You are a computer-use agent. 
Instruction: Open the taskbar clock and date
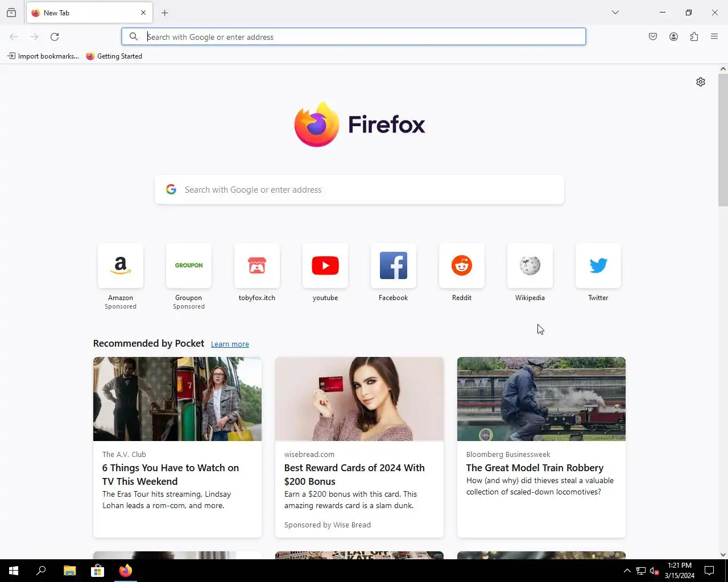point(680,571)
